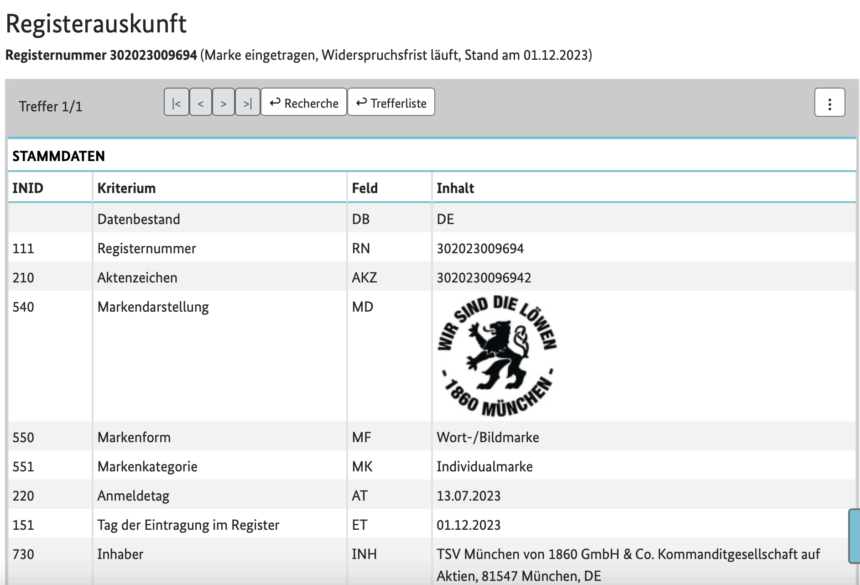The width and height of the screenshot is (860, 585).
Task: Go to next hit with > button
Action: [223, 103]
